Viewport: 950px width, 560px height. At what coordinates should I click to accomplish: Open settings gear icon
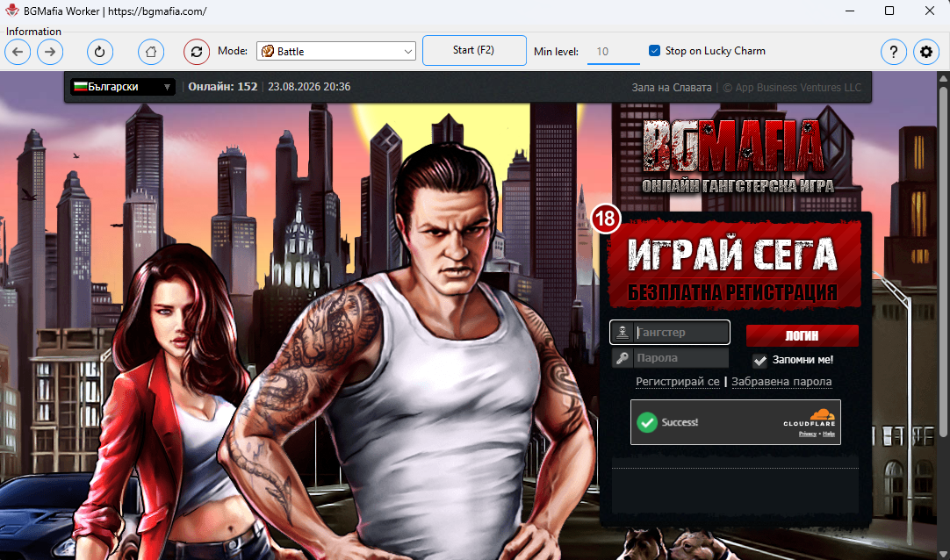click(x=926, y=52)
